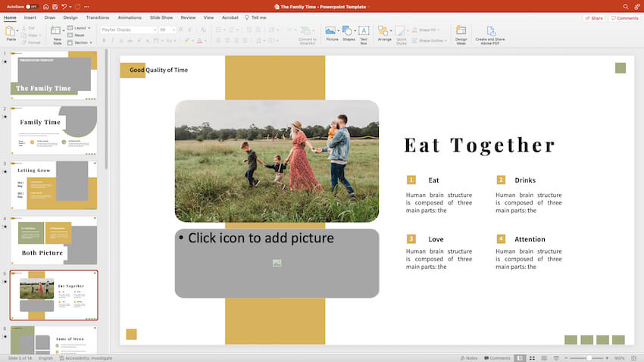Click the New Slide icon

click(57, 31)
